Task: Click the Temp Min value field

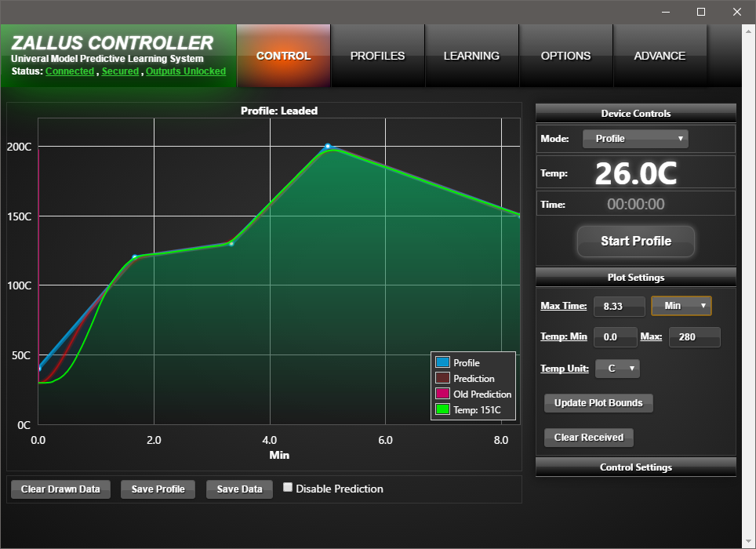Action: pos(615,337)
